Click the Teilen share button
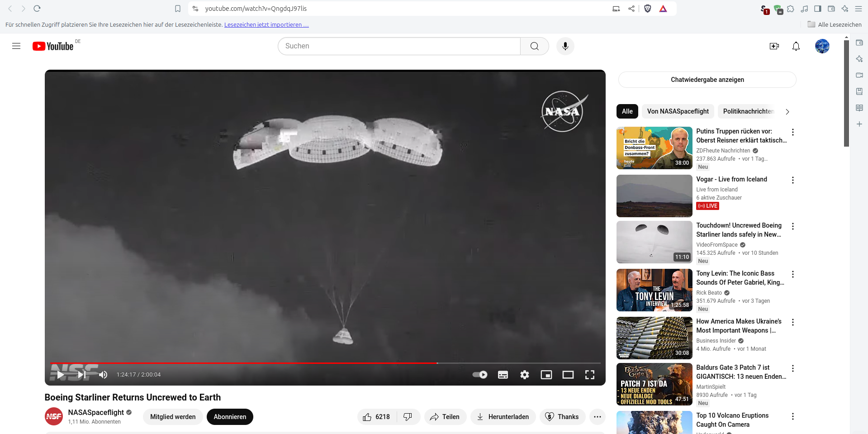 445,417
